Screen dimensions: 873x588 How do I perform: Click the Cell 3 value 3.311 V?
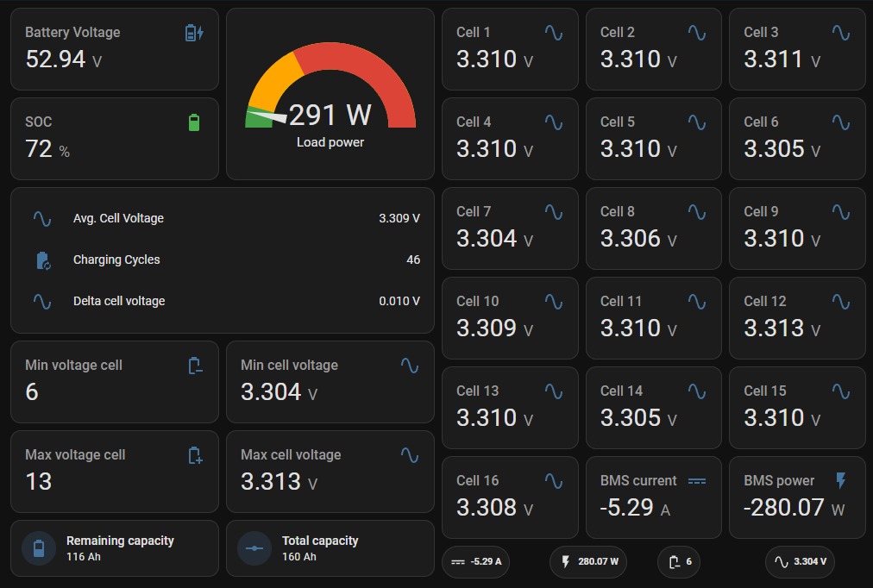[782, 59]
